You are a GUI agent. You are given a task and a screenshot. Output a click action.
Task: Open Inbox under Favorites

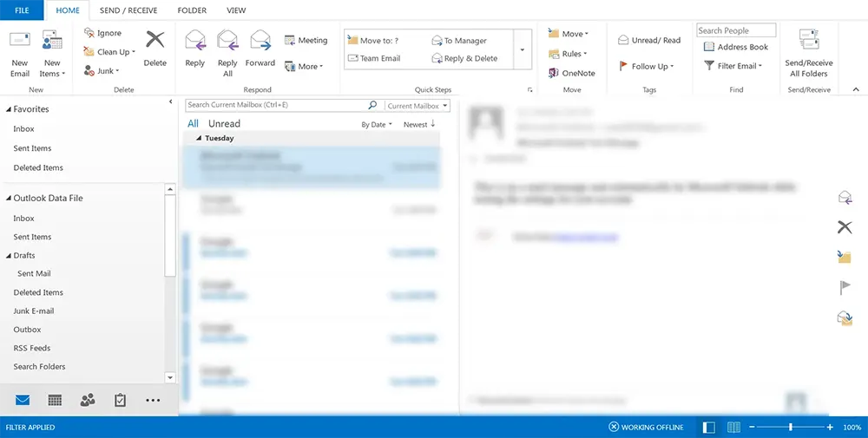23,129
